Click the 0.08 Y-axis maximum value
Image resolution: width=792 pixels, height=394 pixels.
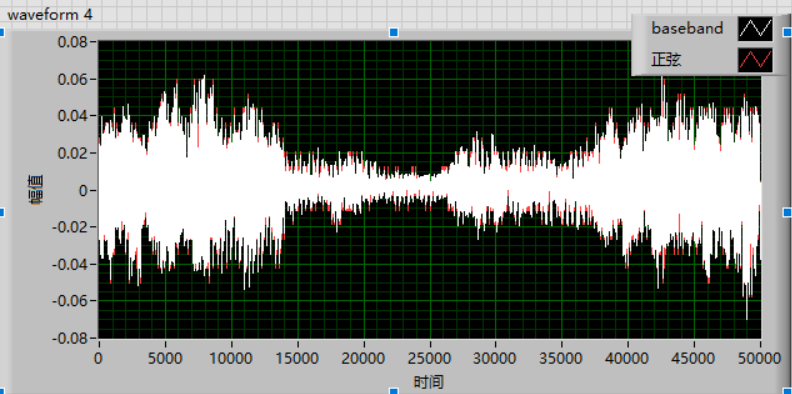click(x=73, y=41)
